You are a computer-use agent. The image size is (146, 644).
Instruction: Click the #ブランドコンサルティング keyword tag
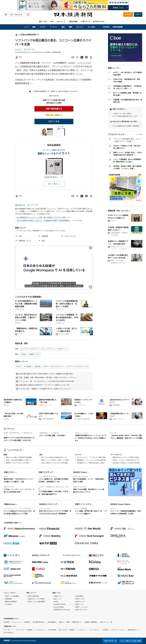(x=77, y=366)
